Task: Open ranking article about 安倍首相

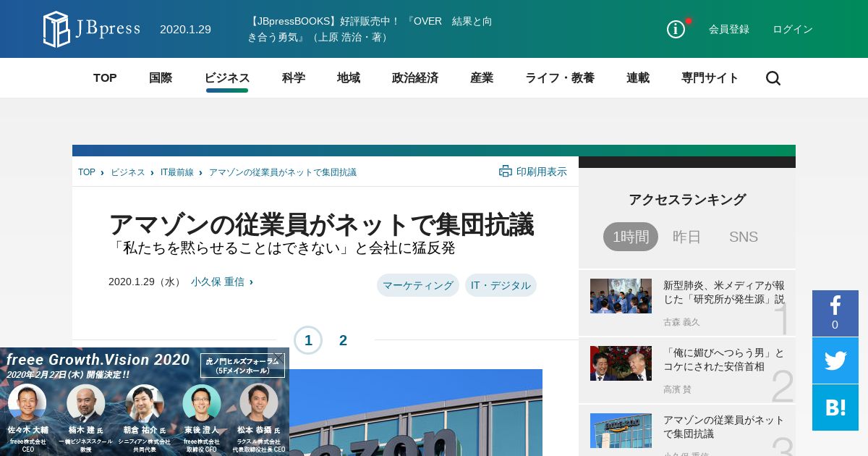Action: point(724,360)
